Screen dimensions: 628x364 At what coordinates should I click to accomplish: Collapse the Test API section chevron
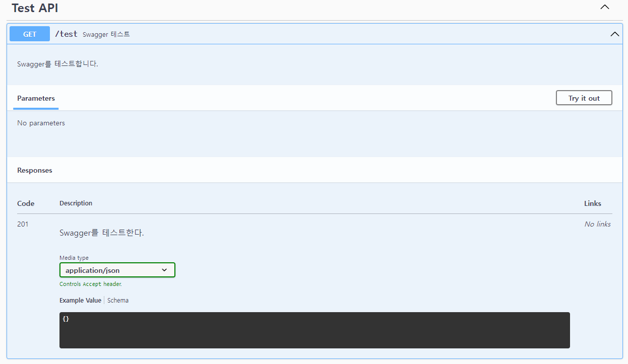click(605, 7)
